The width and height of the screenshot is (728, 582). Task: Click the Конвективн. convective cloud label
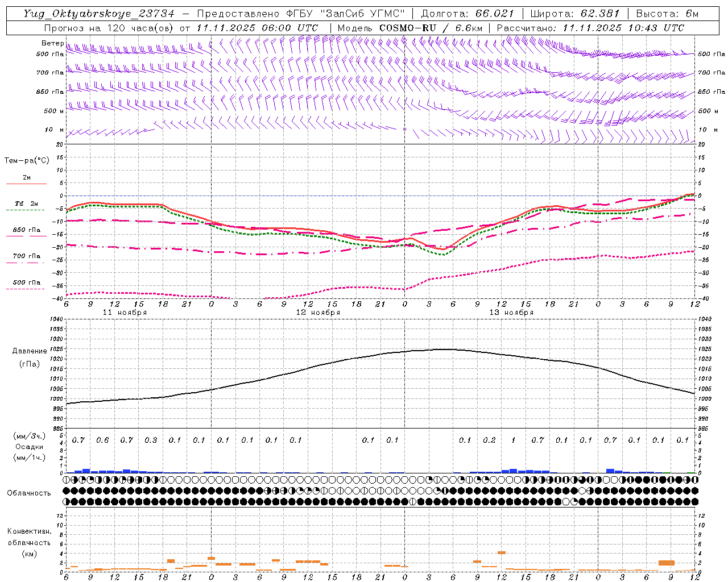point(29,531)
